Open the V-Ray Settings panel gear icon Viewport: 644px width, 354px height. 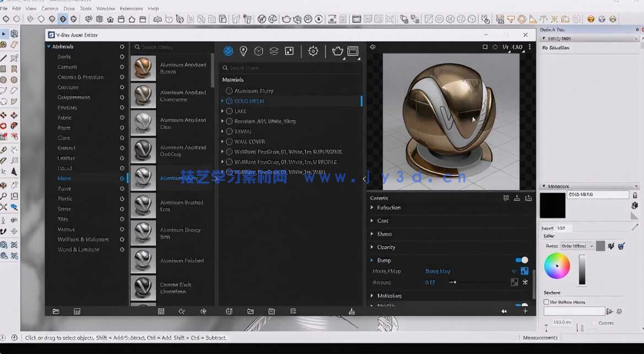pos(313,51)
